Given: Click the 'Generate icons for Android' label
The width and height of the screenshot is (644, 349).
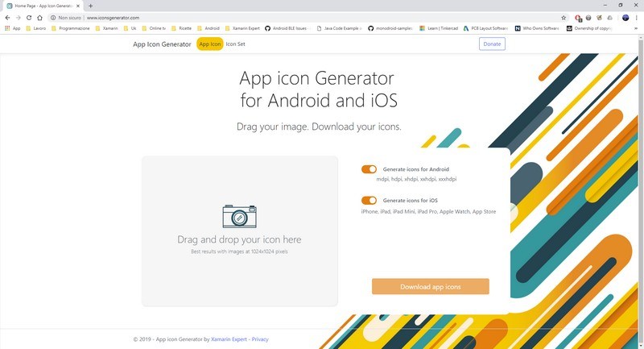Looking at the screenshot, I should coord(415,169).
